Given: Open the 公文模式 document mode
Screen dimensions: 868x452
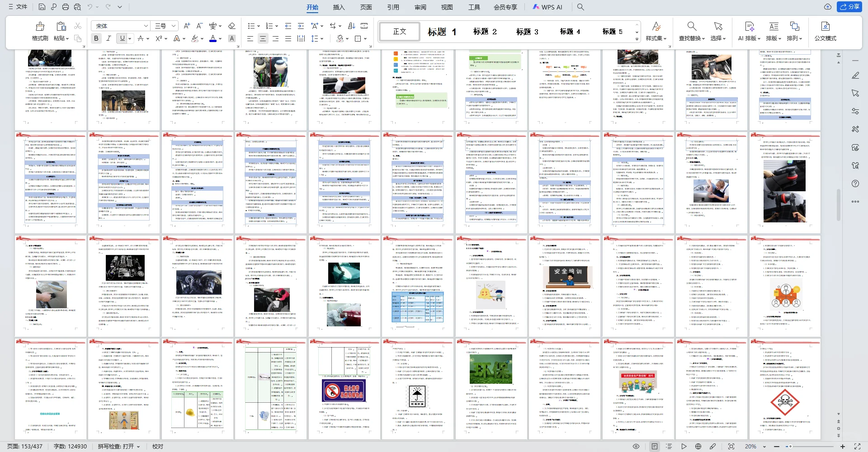Looking at the screenshot, I should [x=825, y=31].
